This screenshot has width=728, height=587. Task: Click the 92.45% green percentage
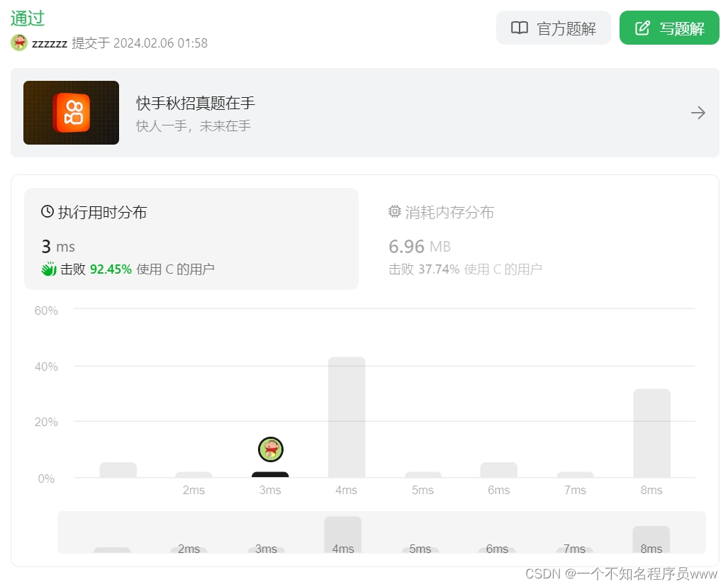(x=111, y=269)
